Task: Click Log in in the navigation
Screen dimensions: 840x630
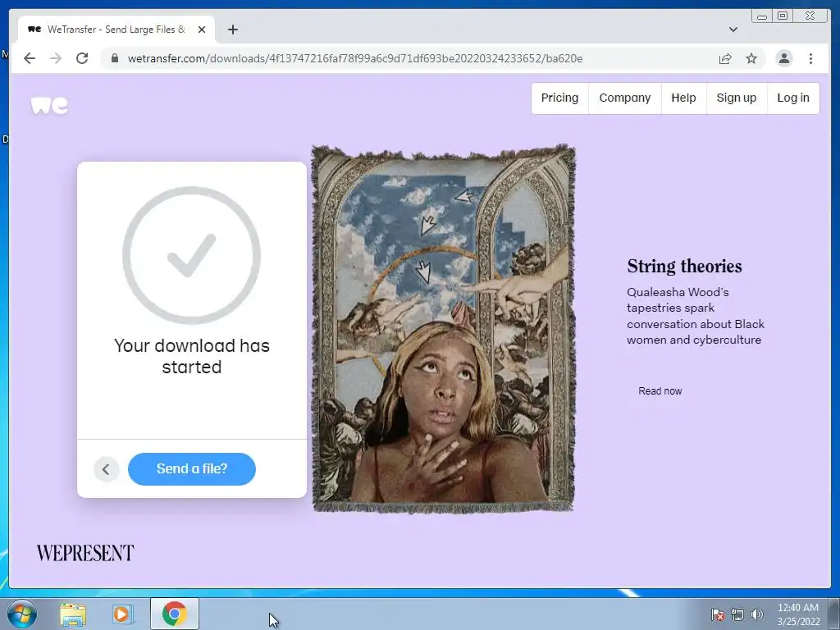Action: (793, 98)
